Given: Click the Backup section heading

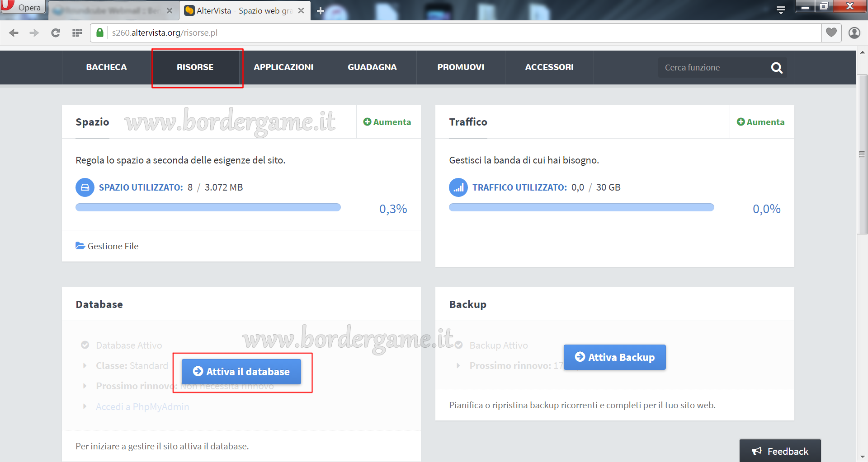Looking at the screenshot, I should 467,304.
